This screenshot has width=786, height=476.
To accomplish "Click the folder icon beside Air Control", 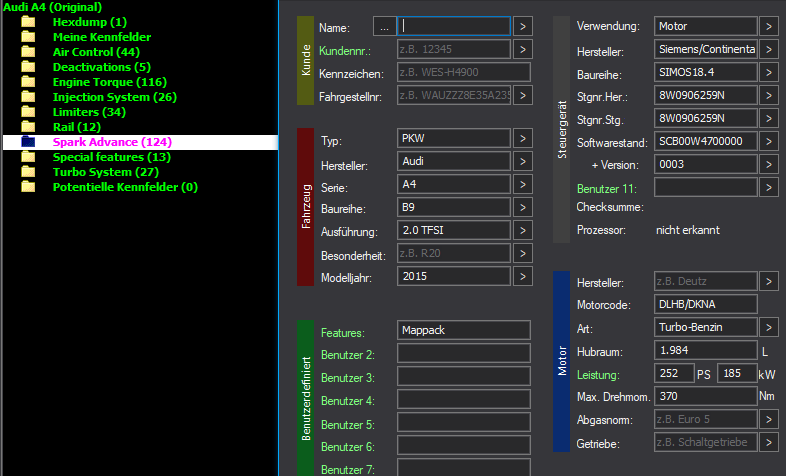I will pos(29,52).
